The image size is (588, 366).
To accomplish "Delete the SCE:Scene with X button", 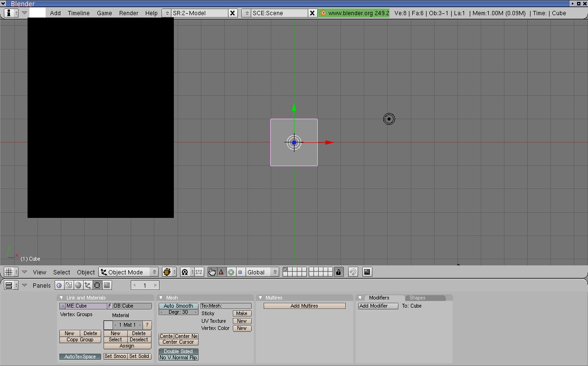I will 313,13.
